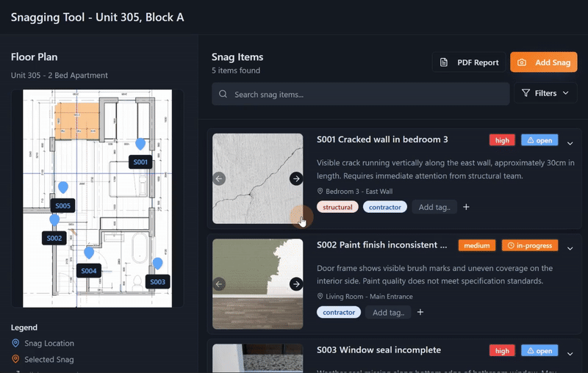588x373 pixels.
Task: Click the contractor tag on S002
Action: [339, 312]
